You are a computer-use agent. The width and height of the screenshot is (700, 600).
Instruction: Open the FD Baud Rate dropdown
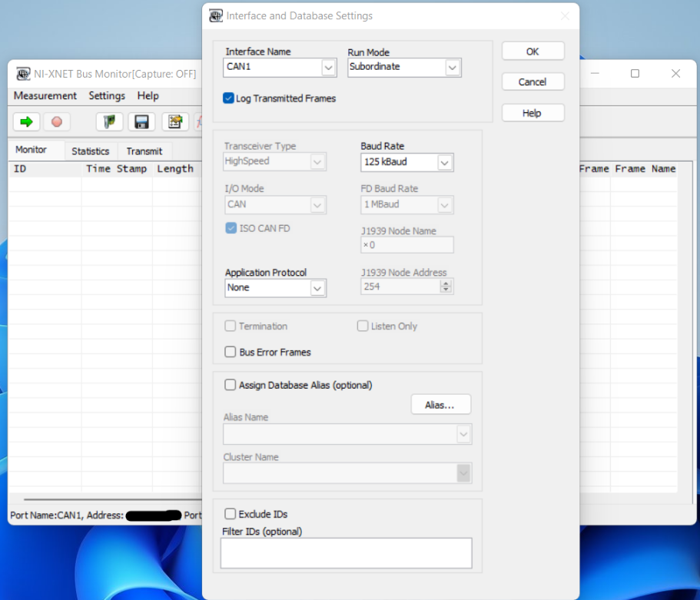[x=406, y=205]
